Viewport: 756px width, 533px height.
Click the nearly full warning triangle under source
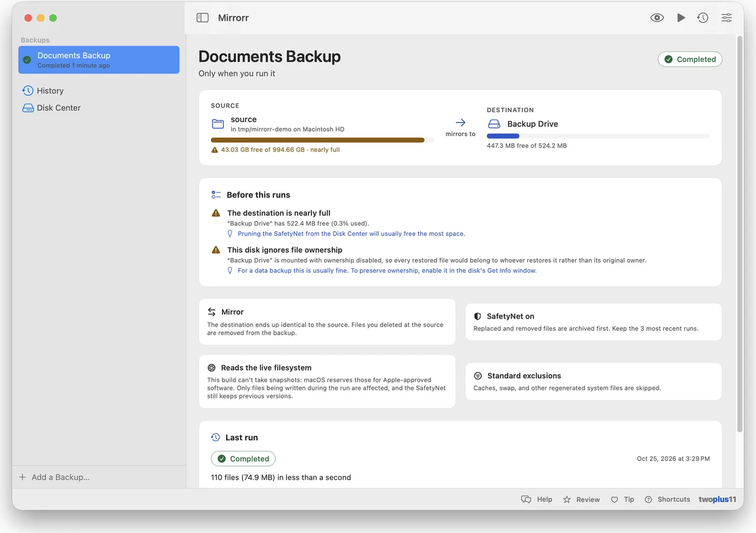pyautogui.click(x=215, y=149)
